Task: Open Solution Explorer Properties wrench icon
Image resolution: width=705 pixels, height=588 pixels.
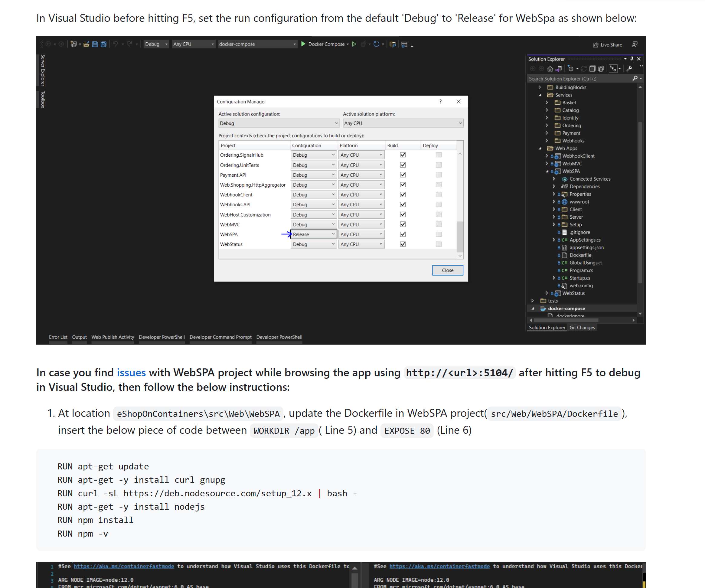Action: [x=630, y=68]
